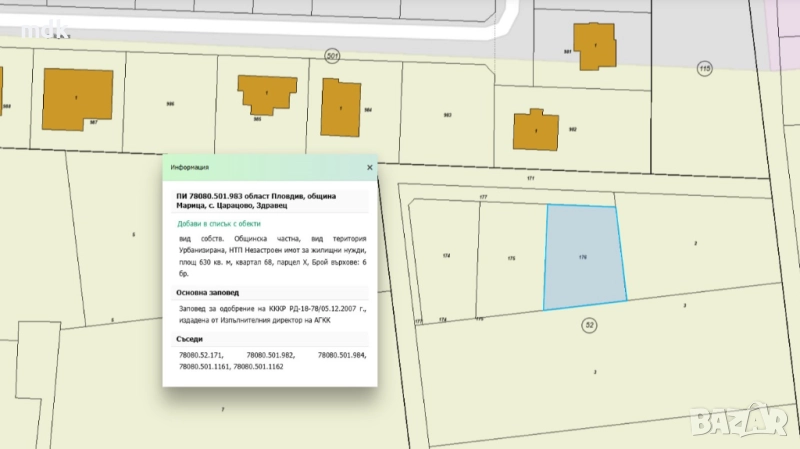The image size is (800, 449).
Task: Open neighbor parcel 78080.501.1162
Action: tap(258, 367)
